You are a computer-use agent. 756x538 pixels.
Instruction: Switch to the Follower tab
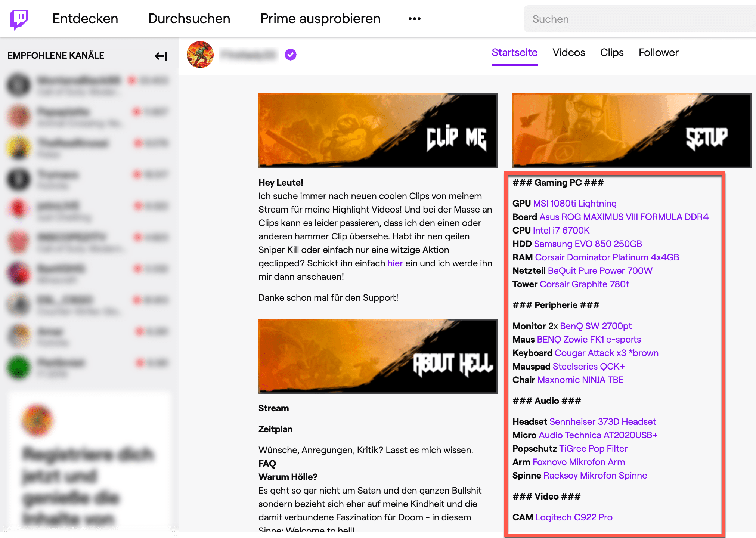(659, 53)
